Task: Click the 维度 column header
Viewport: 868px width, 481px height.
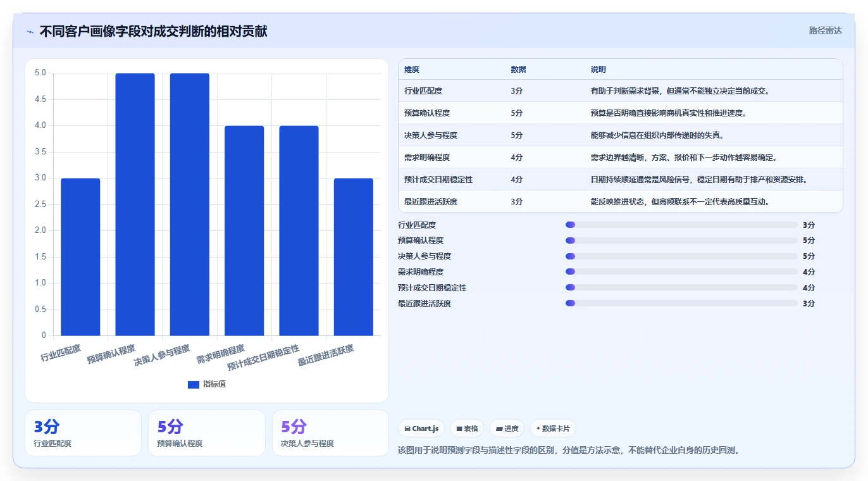Action: coord(412,70)
